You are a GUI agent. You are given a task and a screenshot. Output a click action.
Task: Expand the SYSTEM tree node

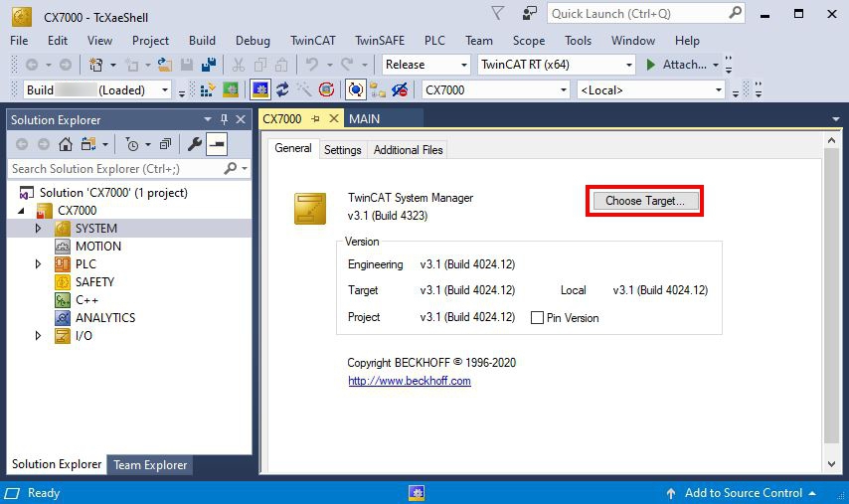(x=38, y=229)
